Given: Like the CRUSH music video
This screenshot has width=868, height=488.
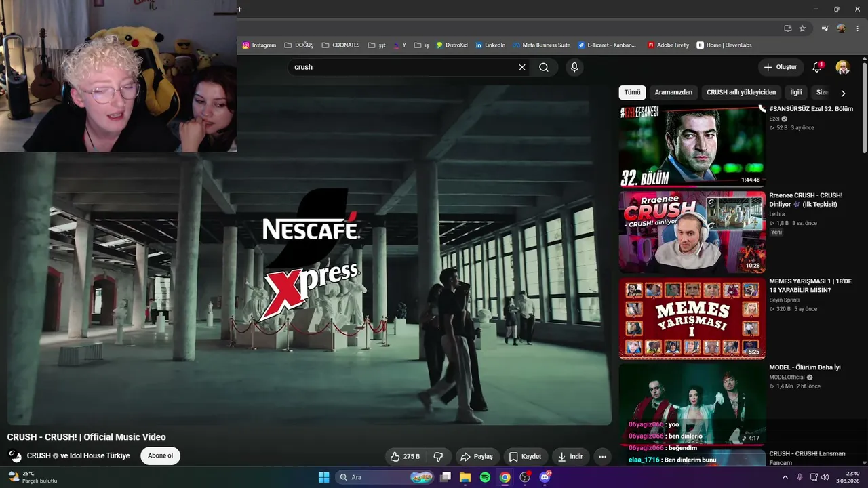Looking at the screenshot, I should [405, 457].
